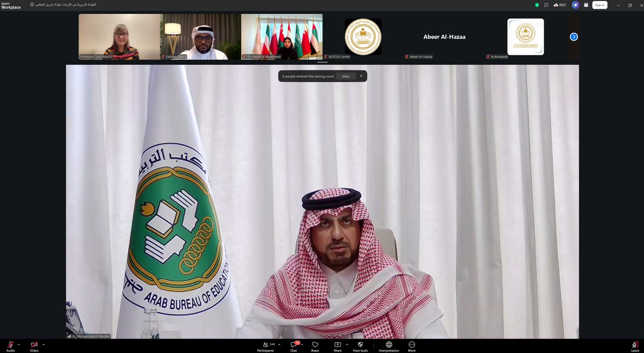Click the Sign in button
The image size is (644, 353).
pos(599,5)
